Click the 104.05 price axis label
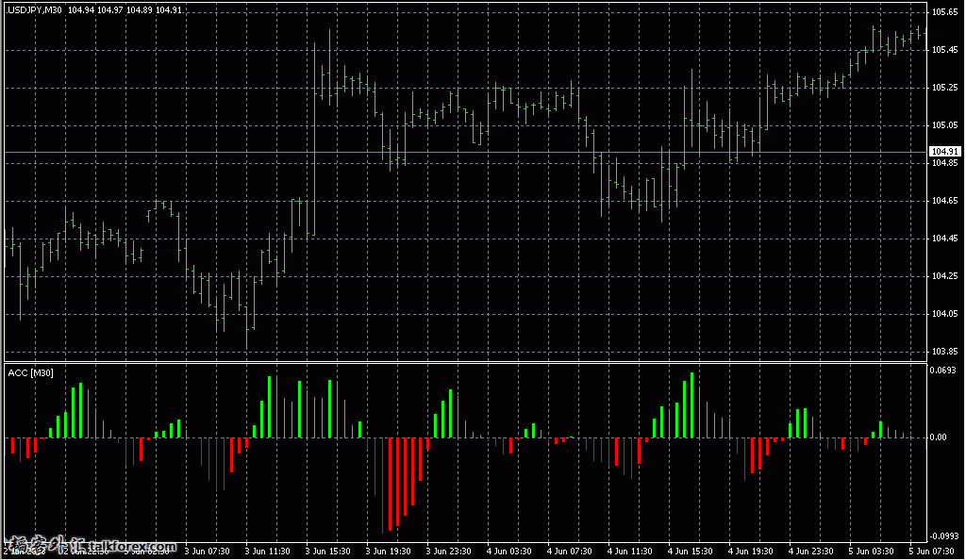 click(944, 314)
